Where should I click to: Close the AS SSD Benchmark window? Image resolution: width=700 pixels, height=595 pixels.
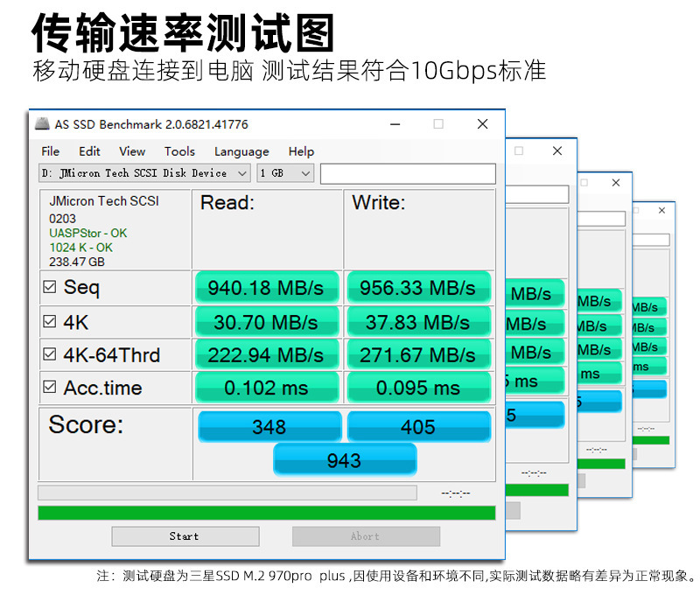pos(483,123)
